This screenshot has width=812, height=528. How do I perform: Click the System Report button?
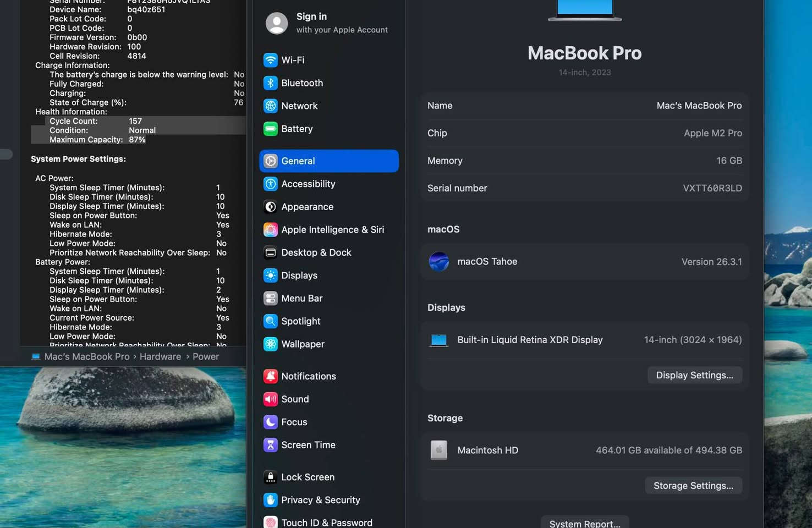click(x=585, y=523)
